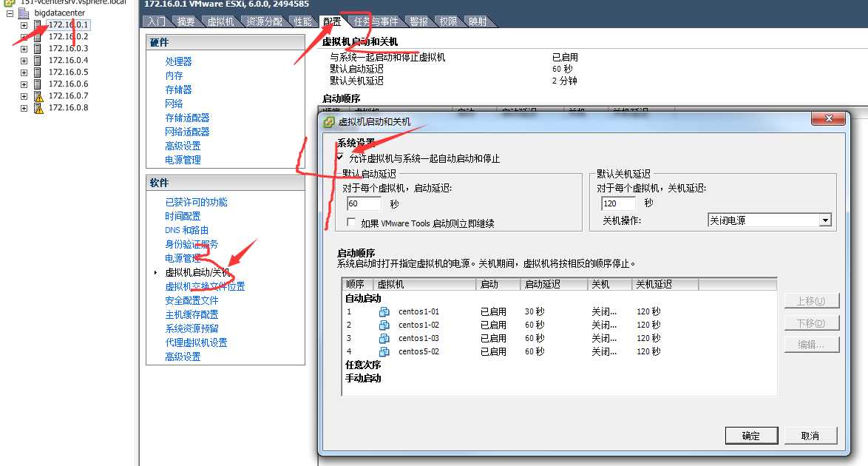Open 系统资源预留 link
Image resolution: width=868 pixels, height=466 pixels.
tap(191, 328)
